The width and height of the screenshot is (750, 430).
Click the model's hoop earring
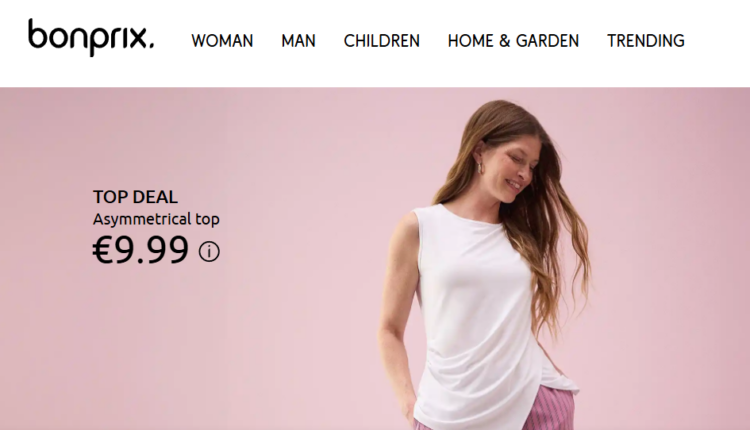[x=480, y=168]
